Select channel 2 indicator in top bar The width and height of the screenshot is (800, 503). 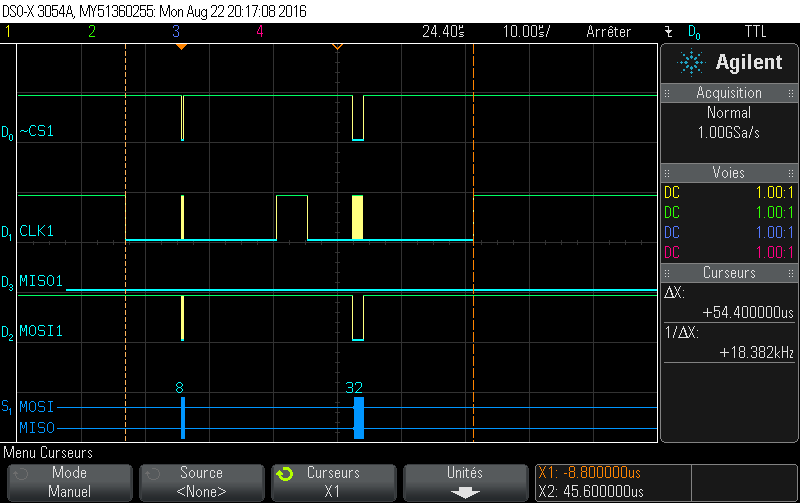coord(92,32)
